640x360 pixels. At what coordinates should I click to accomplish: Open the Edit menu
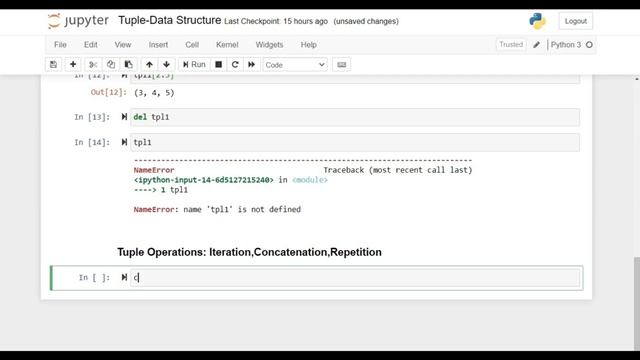pyautogui.click(x=91, y=45)
